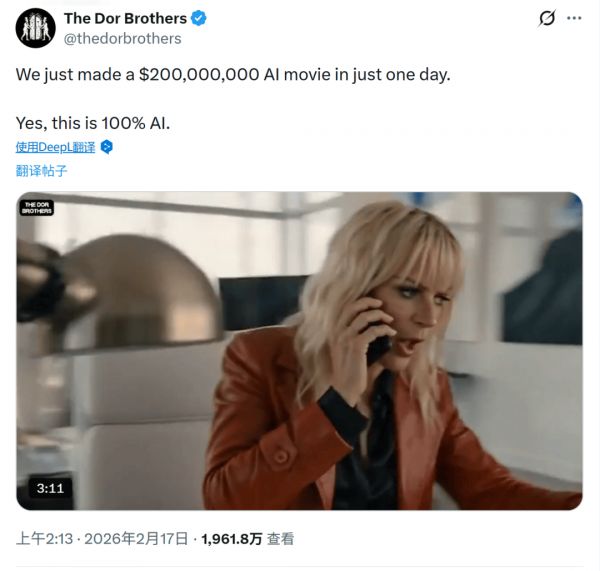
Task: Open the 上午2:13 timestamp link
Action: pos(44,539)
